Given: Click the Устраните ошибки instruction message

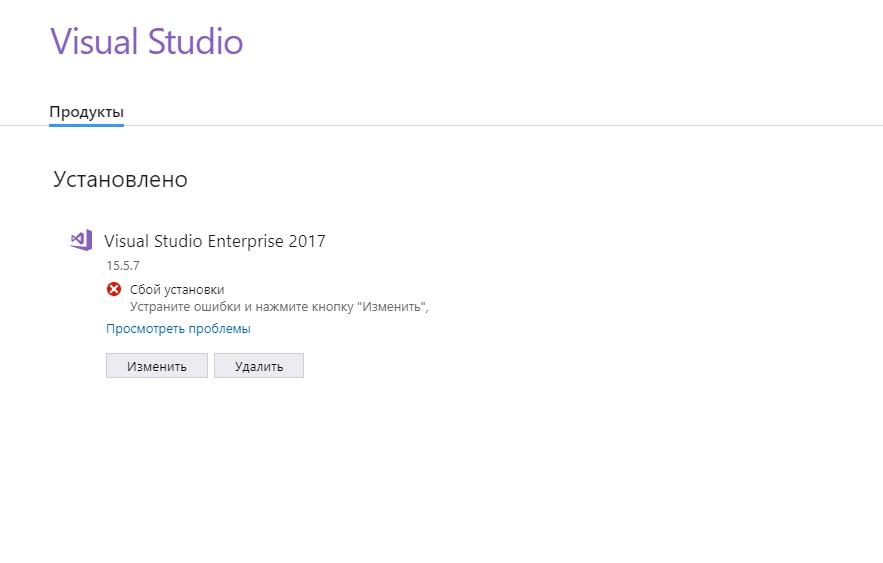Looking at the screenshot, I should (279, 306).
